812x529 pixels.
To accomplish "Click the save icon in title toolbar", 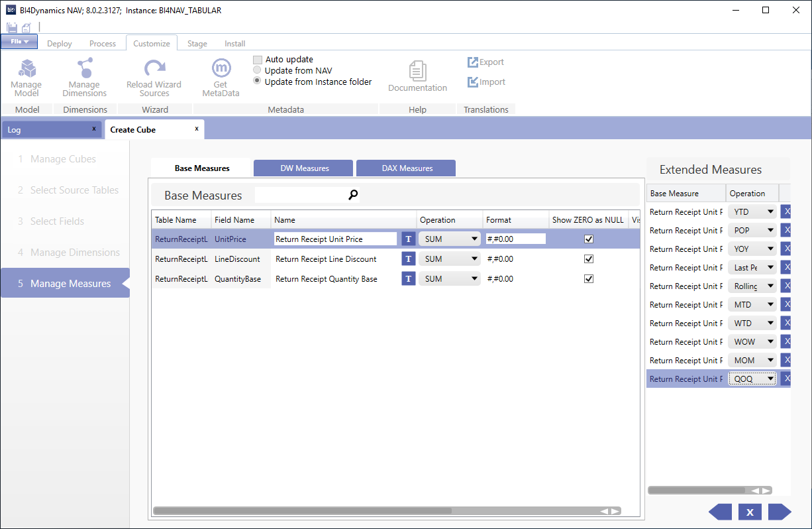I will [x=12, y=28].
